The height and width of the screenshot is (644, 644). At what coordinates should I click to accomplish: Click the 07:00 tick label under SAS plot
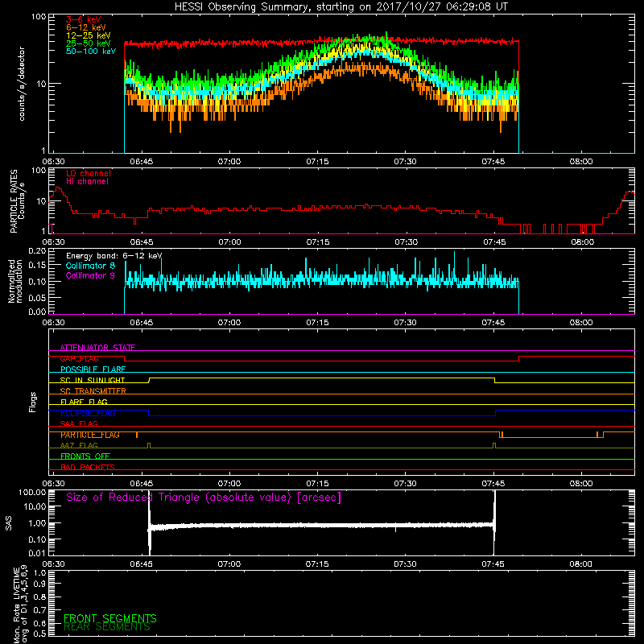(x=229, y=564)
